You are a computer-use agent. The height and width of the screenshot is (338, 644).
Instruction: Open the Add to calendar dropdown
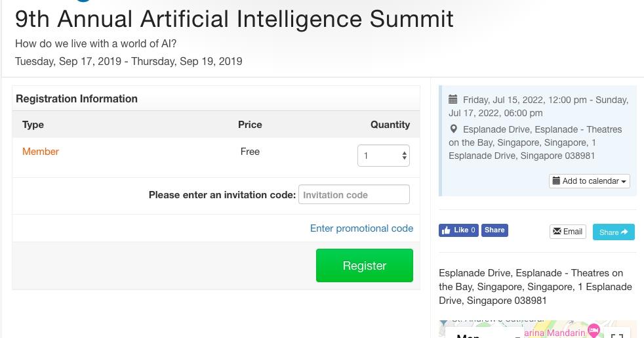[x=590, y=181]
